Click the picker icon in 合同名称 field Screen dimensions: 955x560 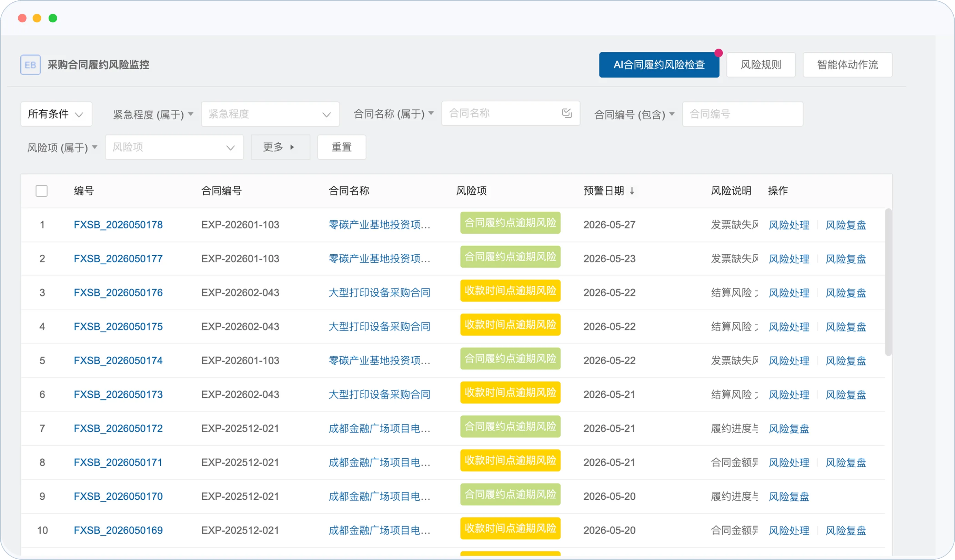click(x=566, y=113)
